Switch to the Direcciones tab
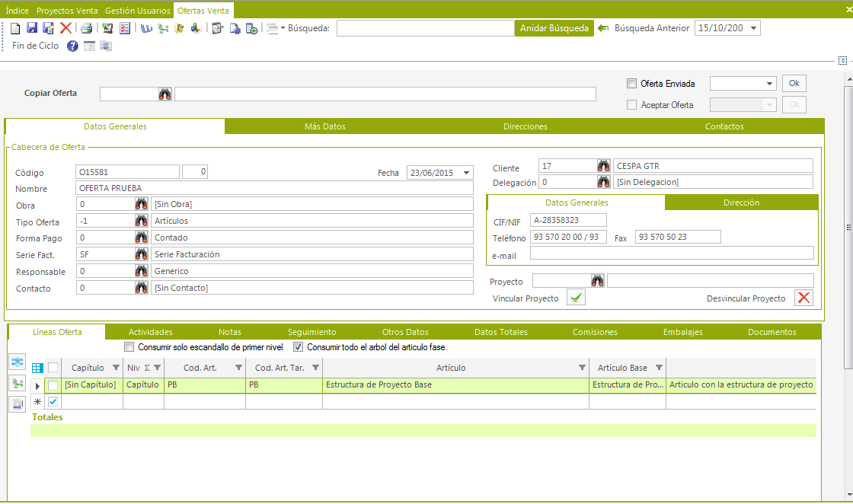The height and width of the screenshot is (504, 853). point(525,126)
